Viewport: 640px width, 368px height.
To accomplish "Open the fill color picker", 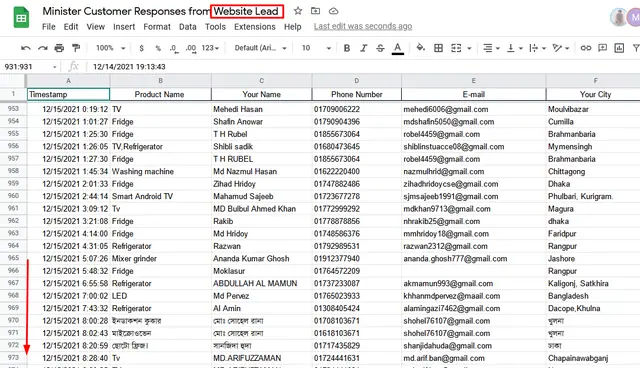I will point(420,48).
